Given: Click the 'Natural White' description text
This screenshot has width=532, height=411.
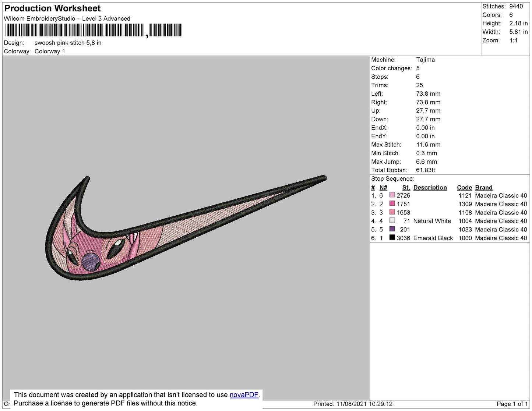Looking at the screenshot, I should [x=432, y=221].
